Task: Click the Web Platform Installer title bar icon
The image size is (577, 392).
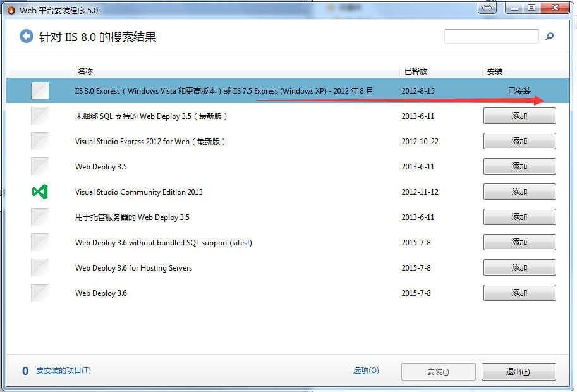Action: 11,10
